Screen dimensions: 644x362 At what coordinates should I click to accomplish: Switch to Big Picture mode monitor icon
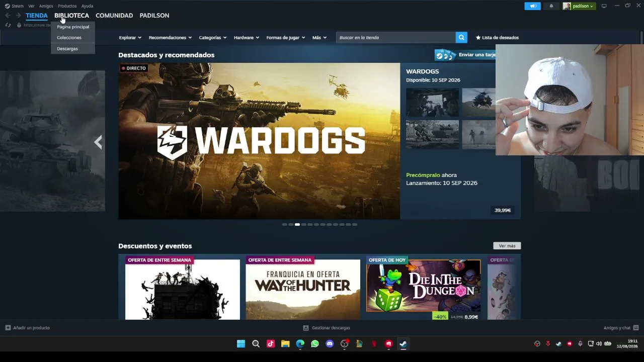tap(604, 6)
